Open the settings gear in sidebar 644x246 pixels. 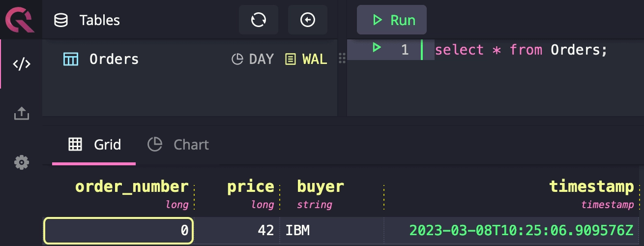tap(21, 162)
